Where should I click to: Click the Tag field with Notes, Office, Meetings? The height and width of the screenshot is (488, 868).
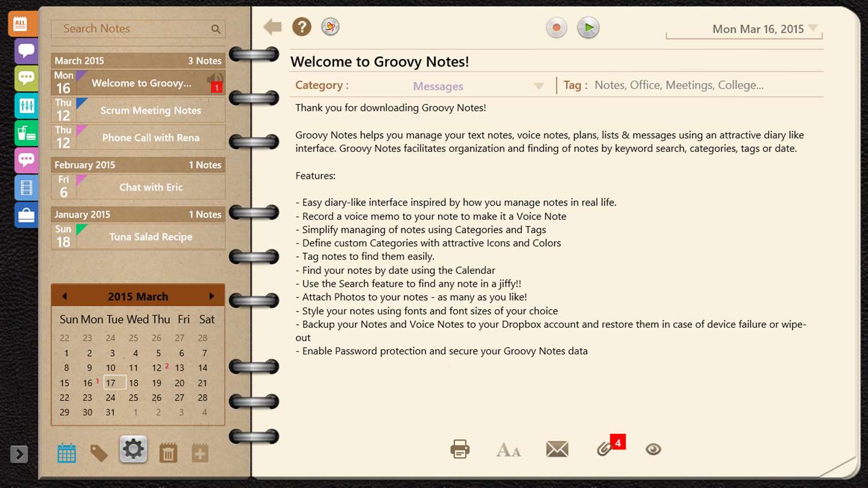point(679,85)
